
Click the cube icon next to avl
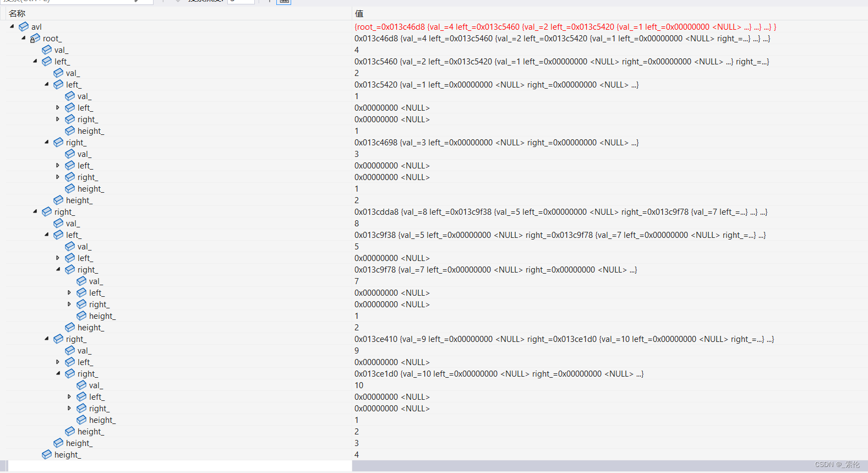24,26
